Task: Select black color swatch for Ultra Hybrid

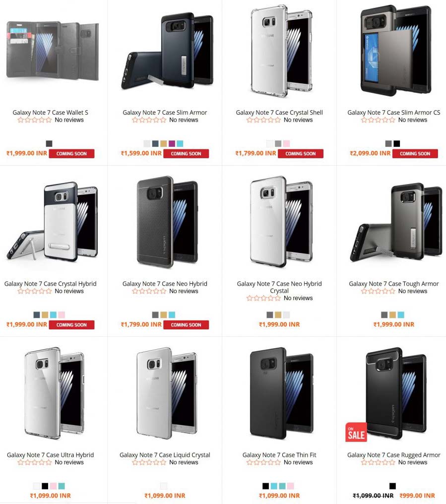Action: [45, 486]
